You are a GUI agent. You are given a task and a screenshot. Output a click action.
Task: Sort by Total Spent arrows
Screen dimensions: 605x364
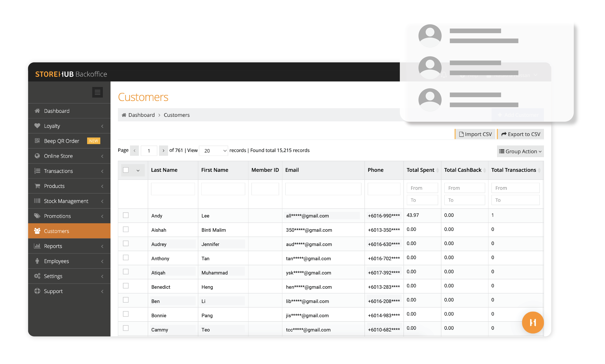click(437, 170)
